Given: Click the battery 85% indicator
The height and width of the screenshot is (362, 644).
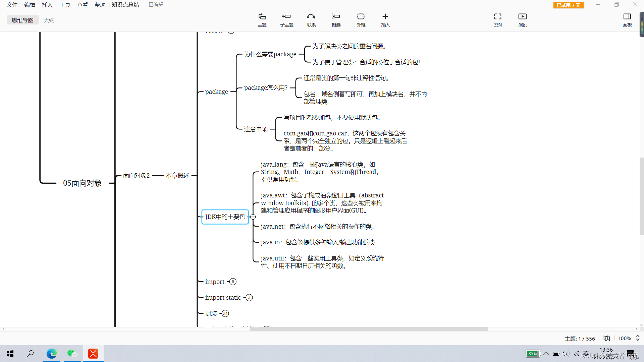Looking at the screenshot, I should [533, 354].
